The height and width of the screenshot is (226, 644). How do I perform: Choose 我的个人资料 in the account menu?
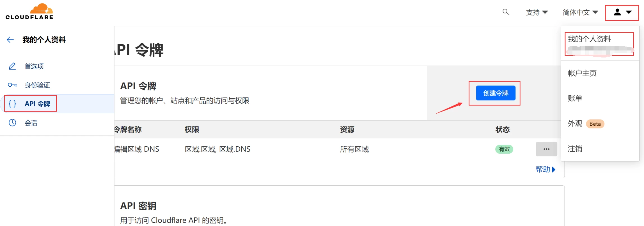coord(599,44)
